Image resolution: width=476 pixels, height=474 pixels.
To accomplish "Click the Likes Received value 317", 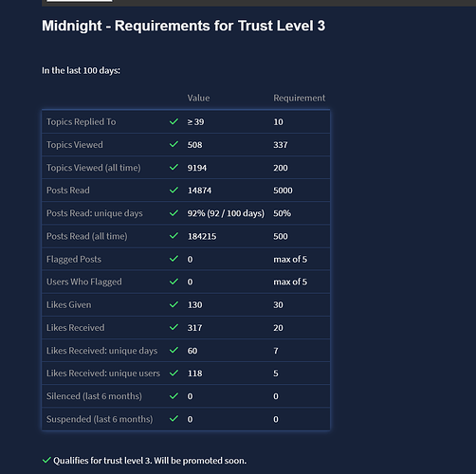I will click(194, 328).
